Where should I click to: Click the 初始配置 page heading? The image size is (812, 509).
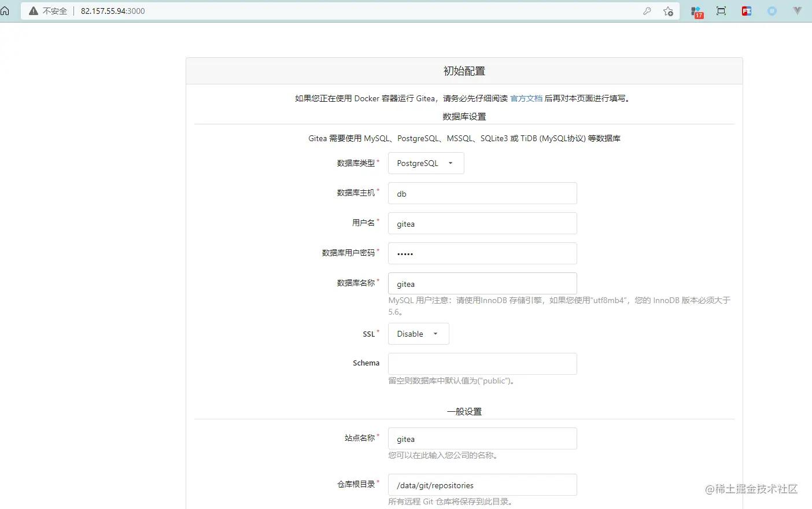coord(464,71)
